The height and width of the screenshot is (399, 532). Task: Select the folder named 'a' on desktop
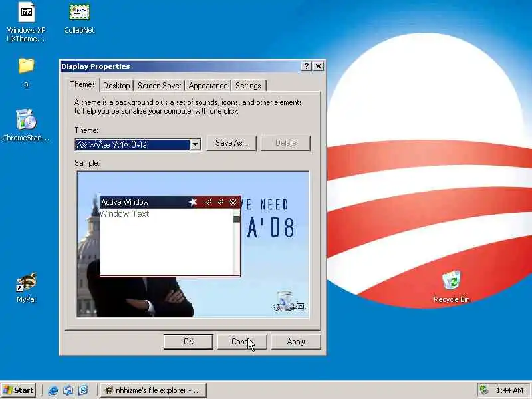click(26, 72)
